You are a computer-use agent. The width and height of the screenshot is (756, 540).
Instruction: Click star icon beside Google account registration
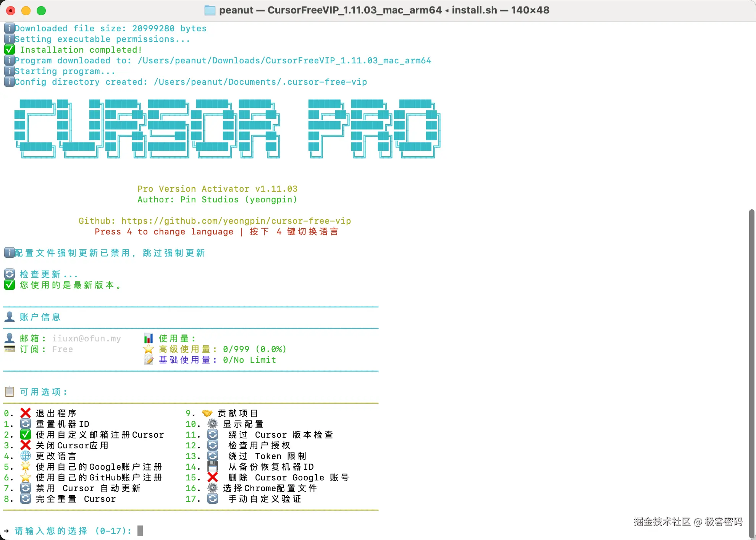(x=26, y=466)
